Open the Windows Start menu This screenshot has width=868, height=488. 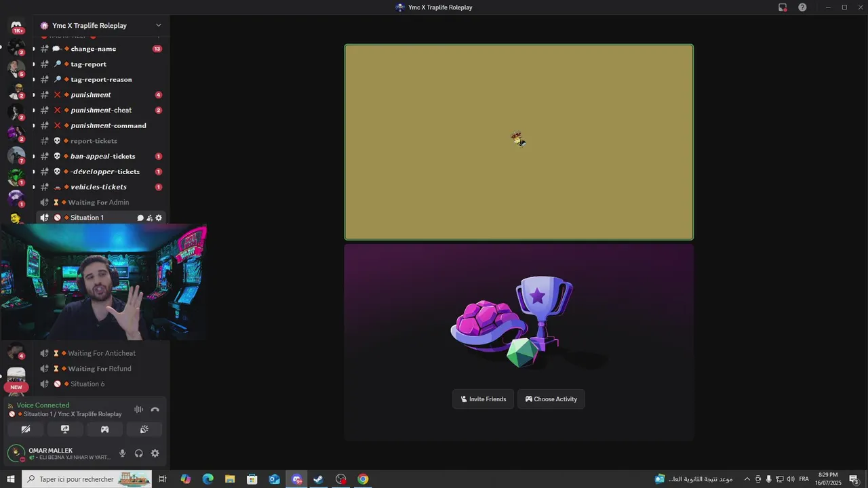pos(11,479)
